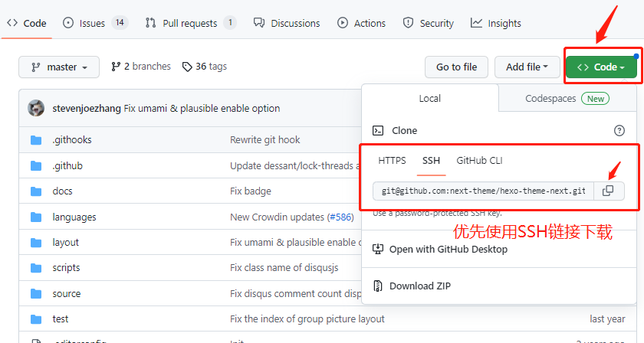The height and width of the screenshot is (343, 644).
Task: Click the .githooks folder icon
Action: 35,140
